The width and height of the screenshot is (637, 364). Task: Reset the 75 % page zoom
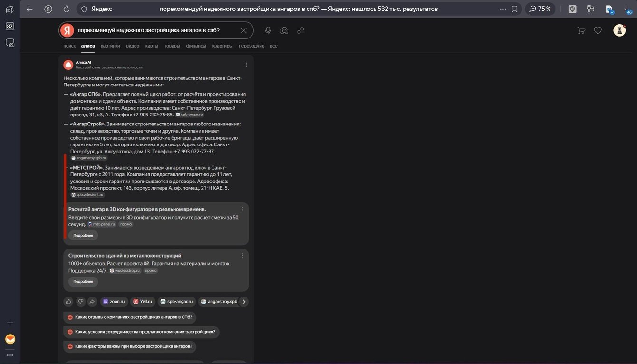[x=540, y=9]
